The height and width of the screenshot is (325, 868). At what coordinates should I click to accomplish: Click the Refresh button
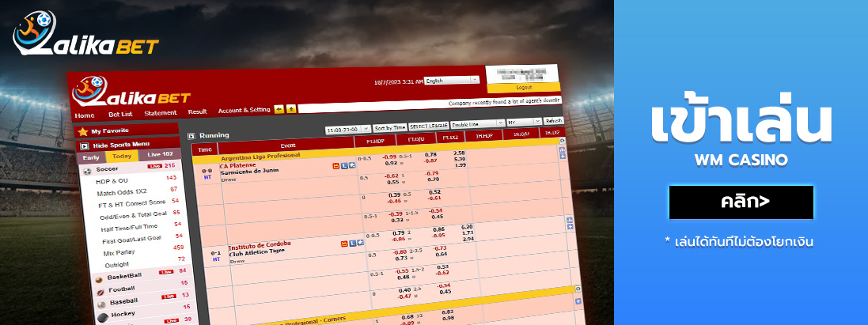553,121
